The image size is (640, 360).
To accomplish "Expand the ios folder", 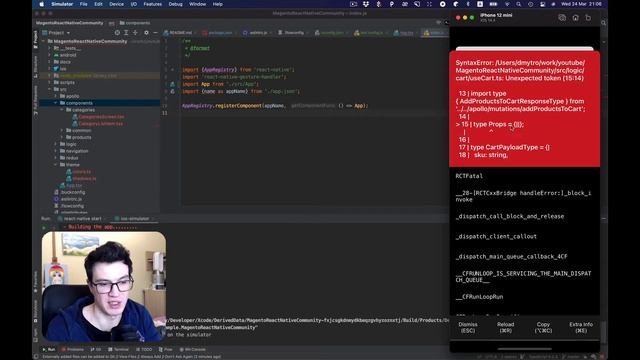I will click(x=50, y=69).
